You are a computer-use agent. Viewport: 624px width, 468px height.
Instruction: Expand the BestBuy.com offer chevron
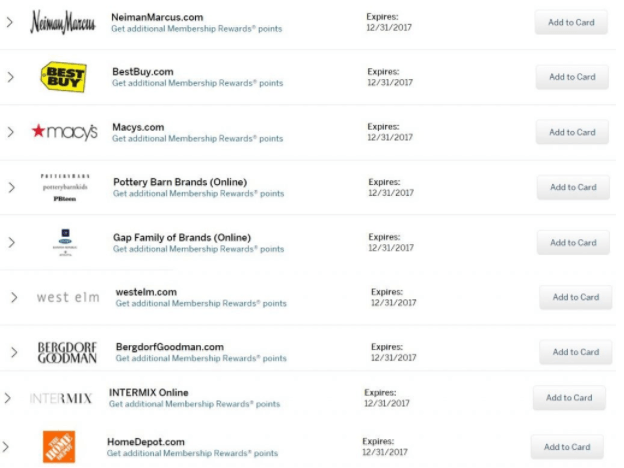pos(11,77)
